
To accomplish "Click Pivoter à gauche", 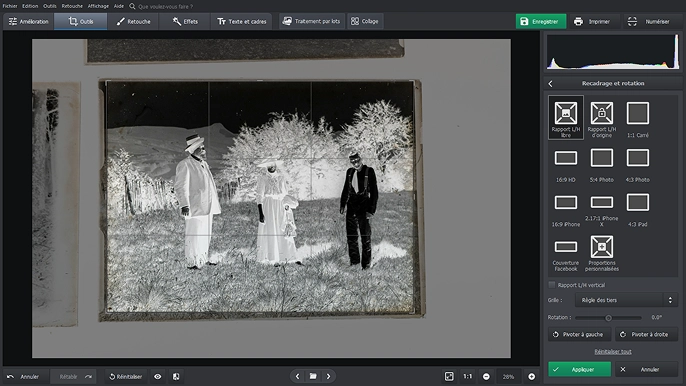I will [x=579, y=334].
